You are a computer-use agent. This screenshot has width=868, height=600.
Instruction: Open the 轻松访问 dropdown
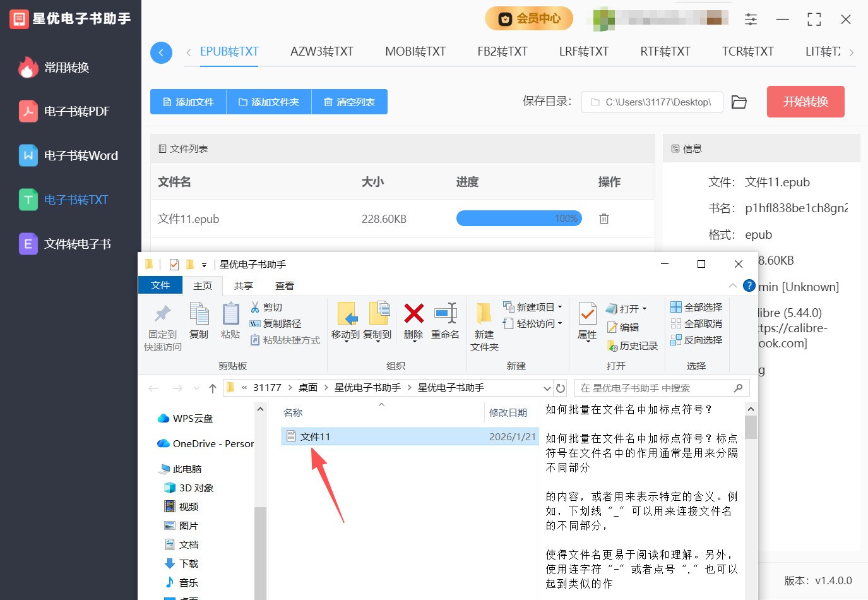pyautogui.click(x=533, y=324)
